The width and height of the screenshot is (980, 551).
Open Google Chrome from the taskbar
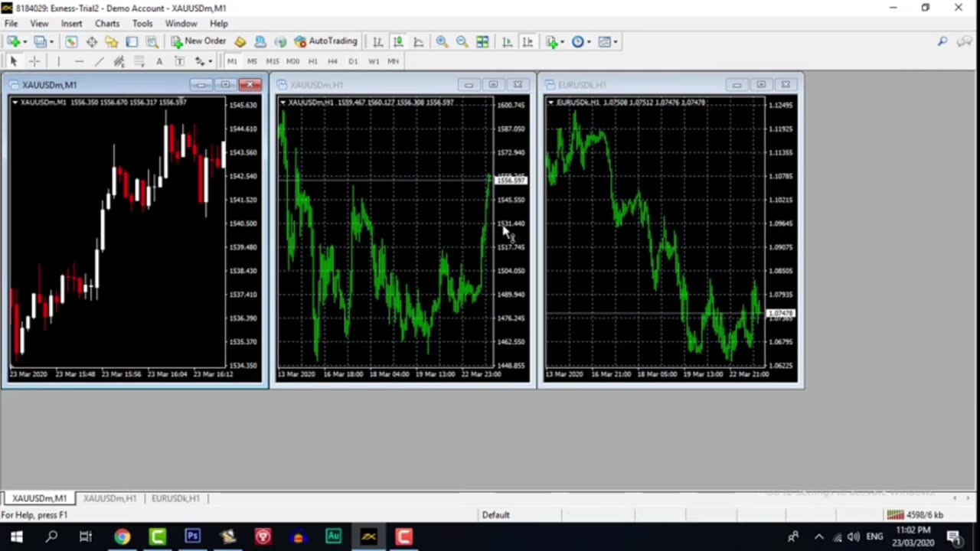click(x=122, y=536)
